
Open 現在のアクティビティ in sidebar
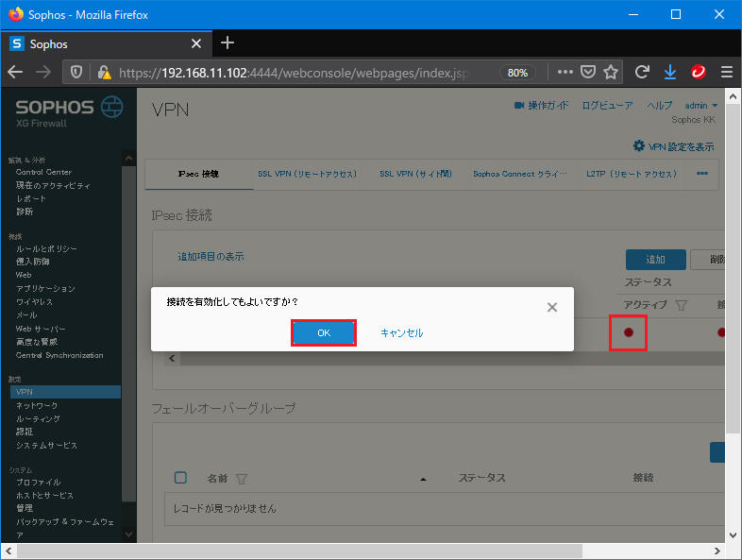point(53,185)
